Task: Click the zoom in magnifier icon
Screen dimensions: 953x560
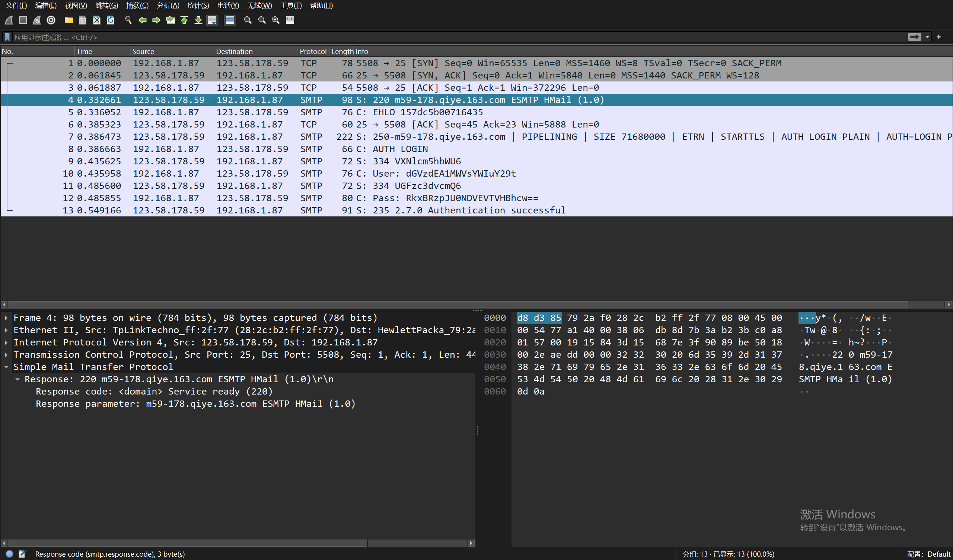Action: [248, 20]
